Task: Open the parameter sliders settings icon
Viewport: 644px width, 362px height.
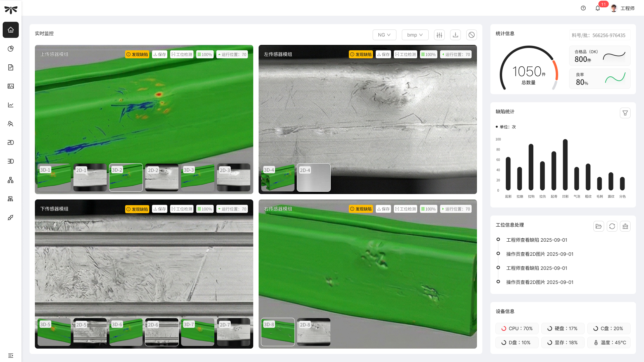Action: click(439, 35)
